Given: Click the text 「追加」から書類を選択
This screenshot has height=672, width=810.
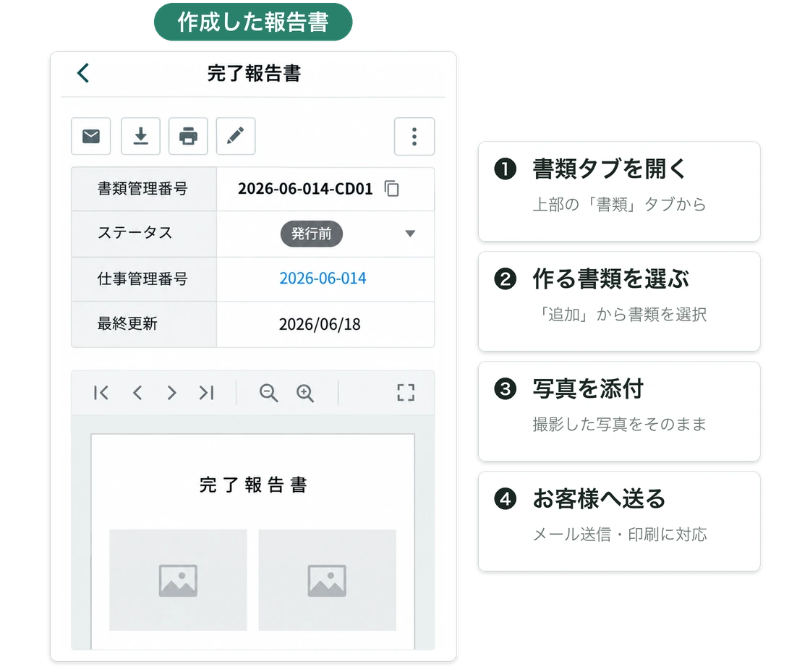Looking at the screenshot, I should click(x=621, y=315).
